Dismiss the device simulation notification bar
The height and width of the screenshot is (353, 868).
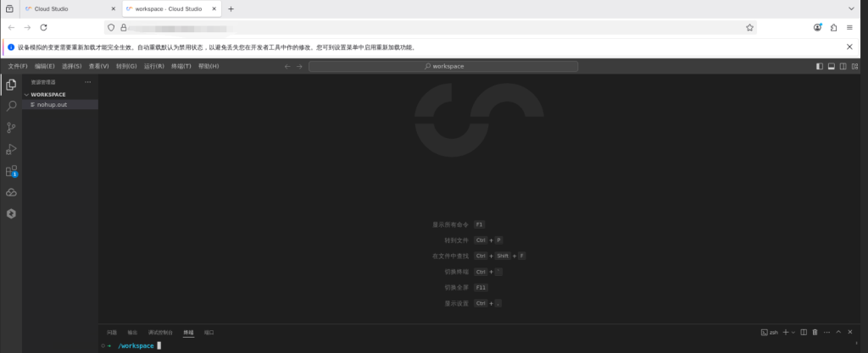point(849,47)
